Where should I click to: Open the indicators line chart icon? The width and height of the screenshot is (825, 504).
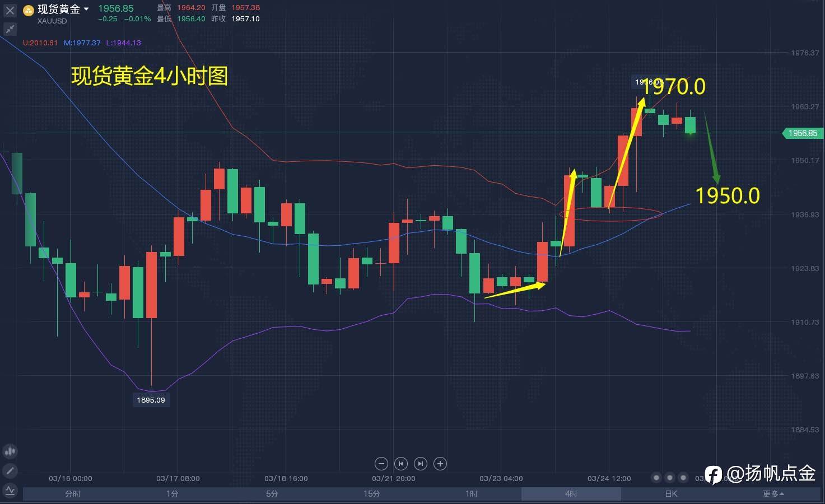point(10,491)
